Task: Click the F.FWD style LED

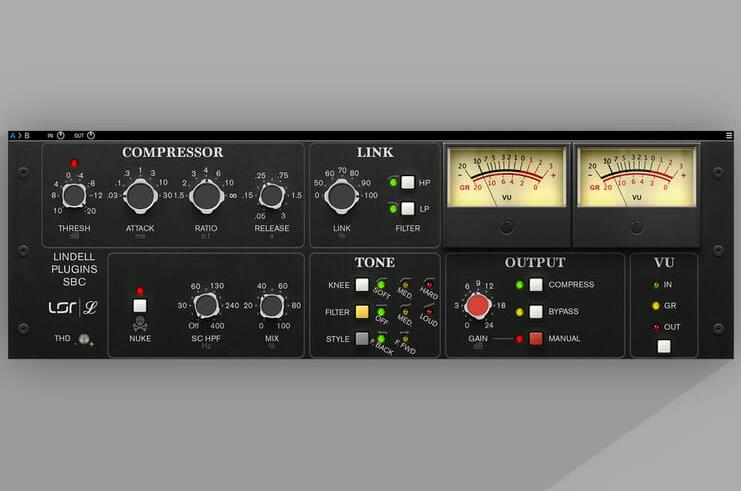Action: (x=405, y=339)
